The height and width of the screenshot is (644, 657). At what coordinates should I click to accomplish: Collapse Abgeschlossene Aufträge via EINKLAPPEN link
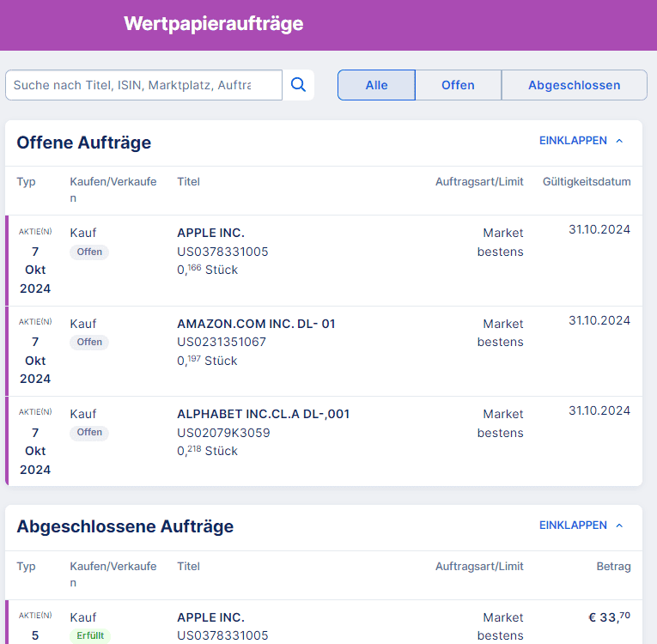tap(573, 525)
